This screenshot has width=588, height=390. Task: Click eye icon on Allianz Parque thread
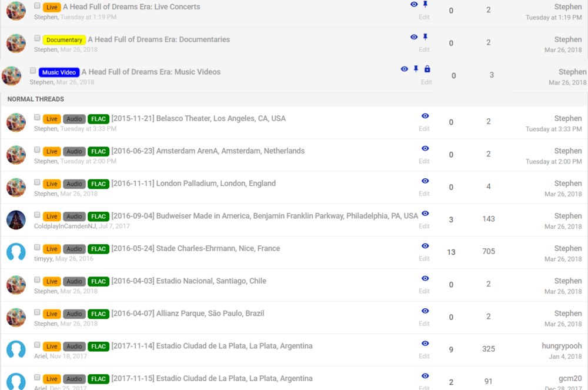[425, 311]
